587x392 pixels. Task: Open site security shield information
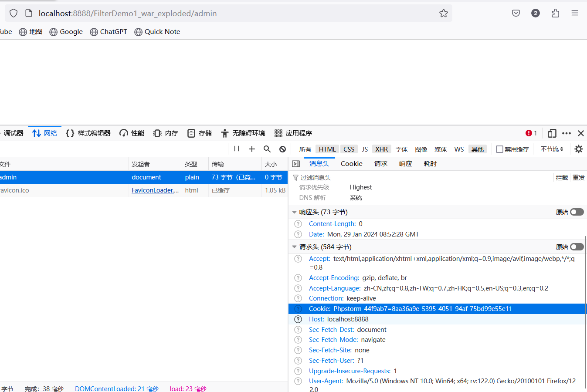(x=14, y=13)
